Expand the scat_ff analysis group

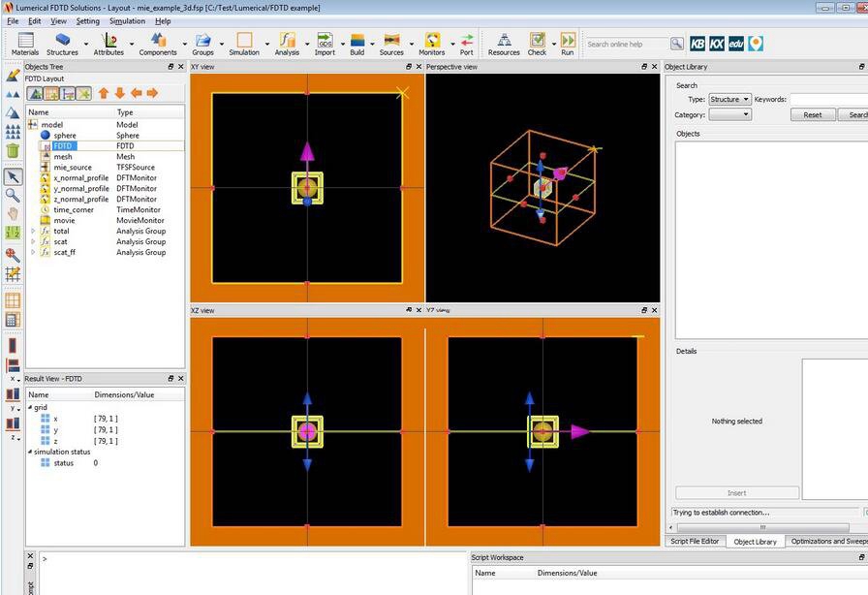33,252
